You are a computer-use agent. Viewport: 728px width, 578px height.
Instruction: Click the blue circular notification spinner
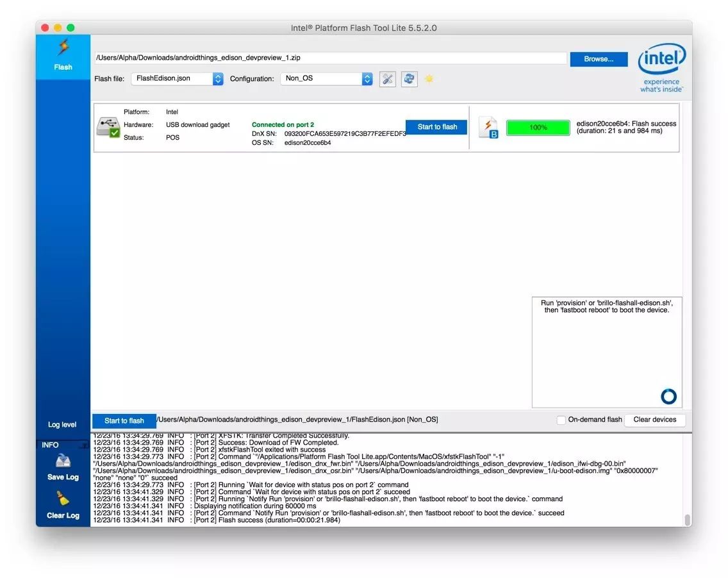668,396
